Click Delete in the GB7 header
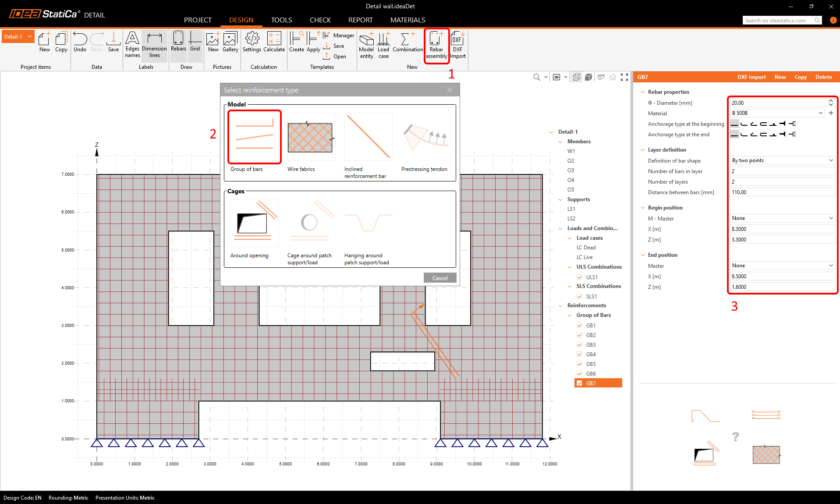Screen dimensions: 840x504 pyautogui.click(x=823, y=77)
